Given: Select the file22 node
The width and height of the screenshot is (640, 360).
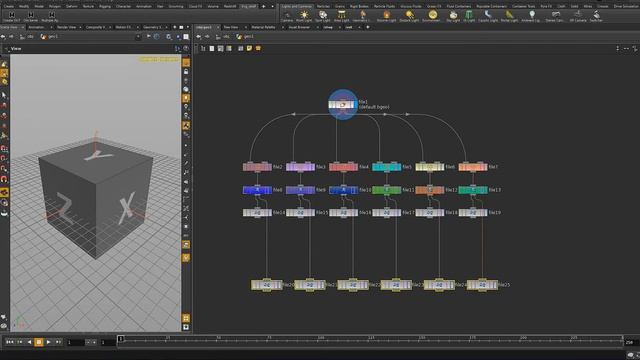Looking at the screenshot, I should pos(353,285).
